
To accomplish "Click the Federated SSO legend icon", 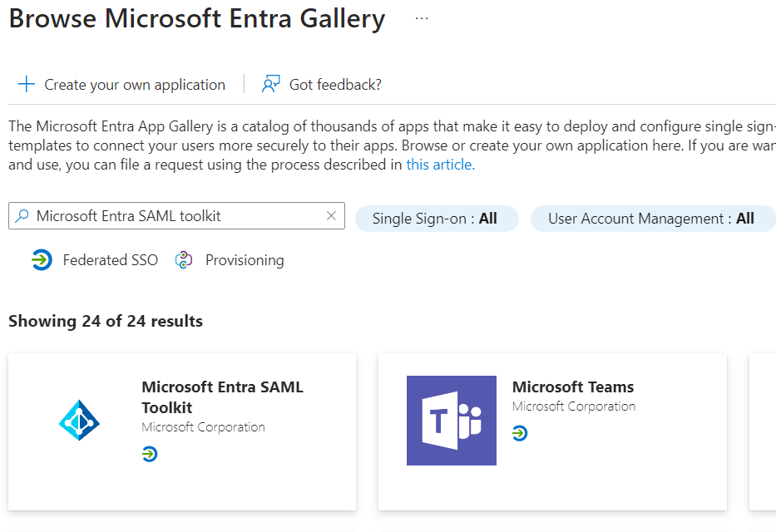I will (42, 260).
